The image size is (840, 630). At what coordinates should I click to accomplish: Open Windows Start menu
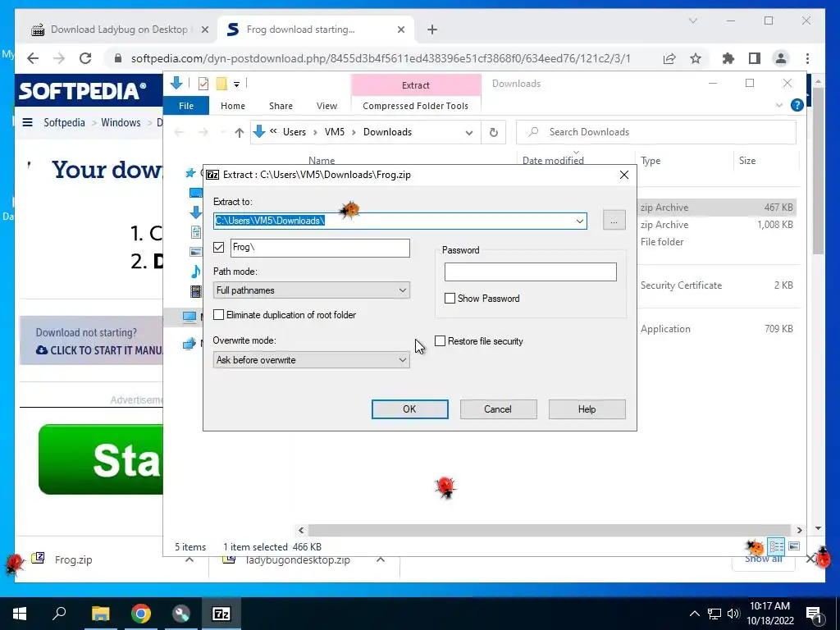click(x=20, y=614)
